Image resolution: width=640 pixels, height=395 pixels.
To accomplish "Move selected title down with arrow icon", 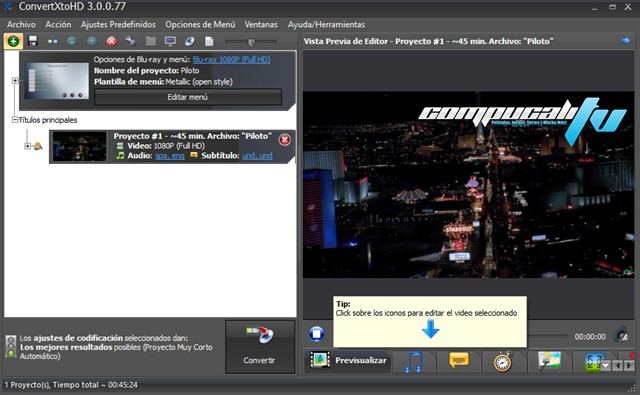I will click(72, 41).
